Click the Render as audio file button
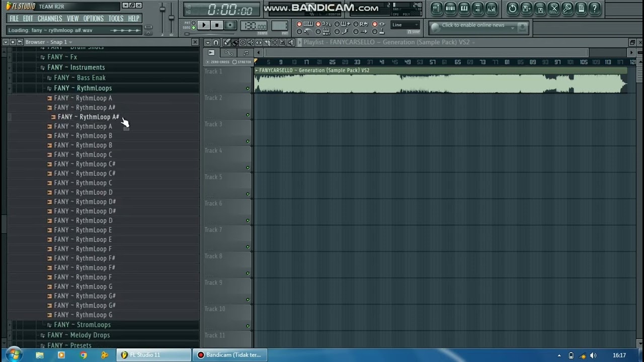Screen dimensions: 644x362 pyautogui.click(x=539, y=8)
